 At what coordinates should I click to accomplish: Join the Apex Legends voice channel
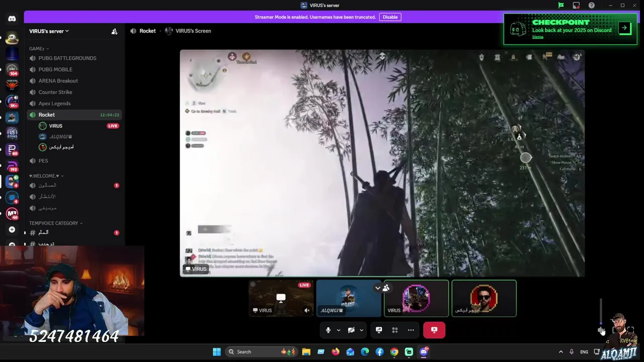pos(74,104)
